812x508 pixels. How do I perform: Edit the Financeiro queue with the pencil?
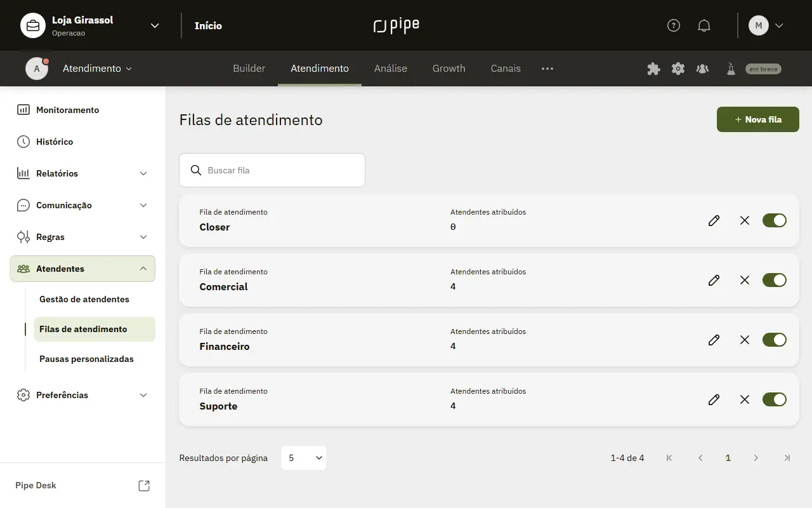tap(714, 340)
